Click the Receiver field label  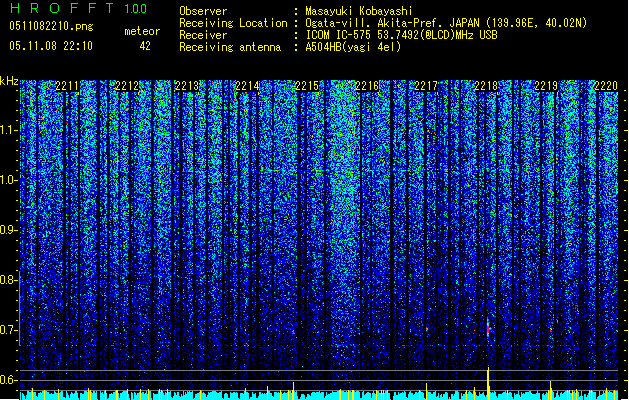[x=203, y=35]
